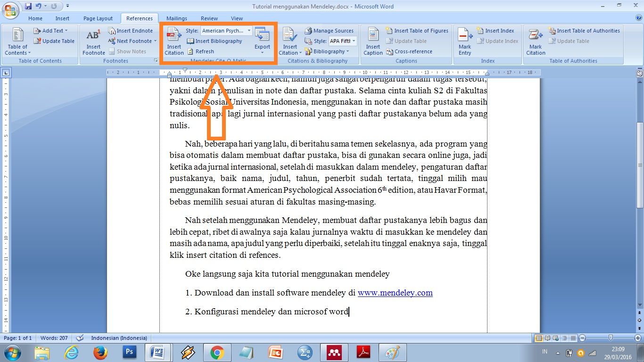Open Insert tab
The height and width of the screenshot is (362, 644).
(x=62, y=18)
